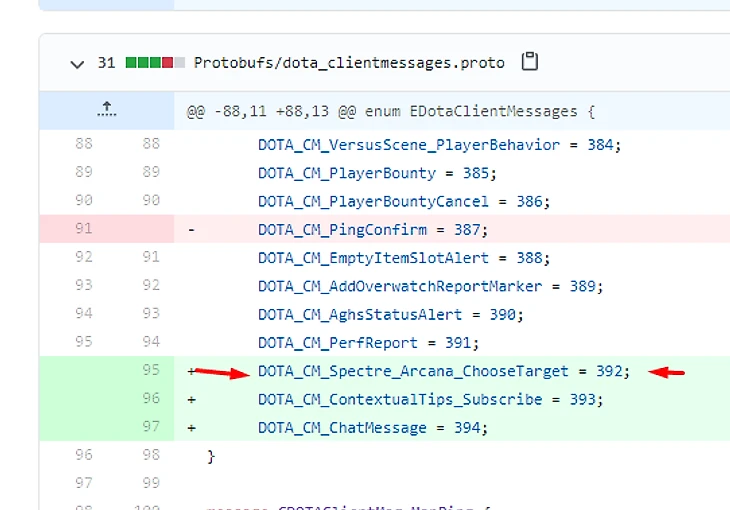Click the red arrow left of Spectre_Arcana line
Viewport: 730px width, 510px height.
(222, 373)
